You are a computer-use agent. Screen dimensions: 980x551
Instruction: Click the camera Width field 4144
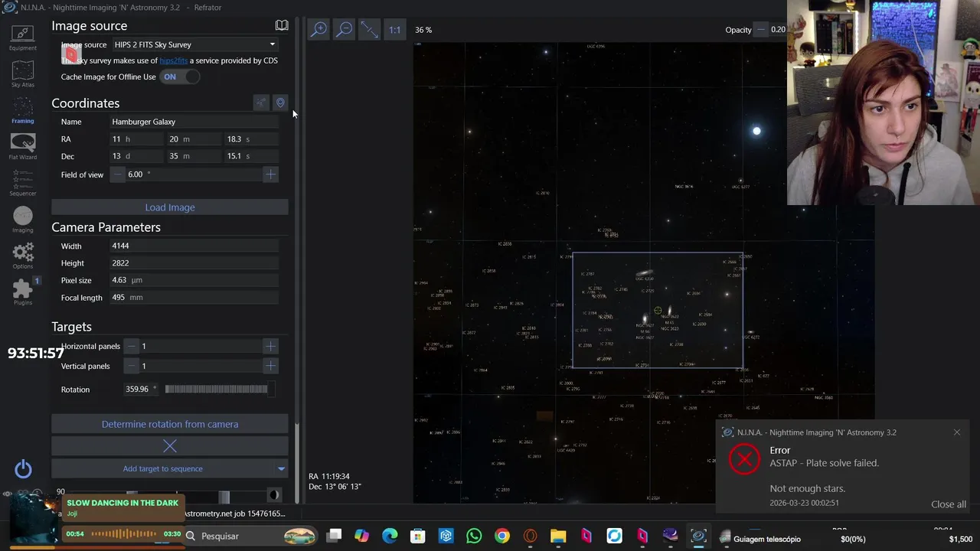194,246
